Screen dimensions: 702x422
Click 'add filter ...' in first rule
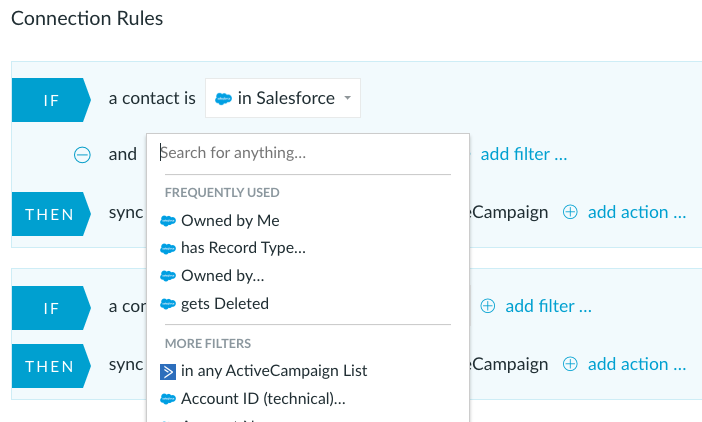pos(524,154)
